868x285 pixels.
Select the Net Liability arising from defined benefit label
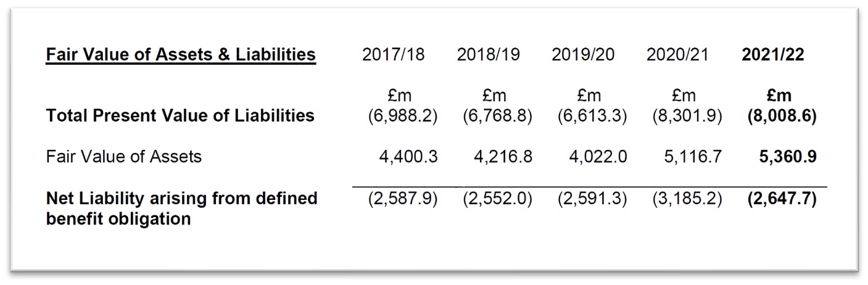click(x=181, y=208)
